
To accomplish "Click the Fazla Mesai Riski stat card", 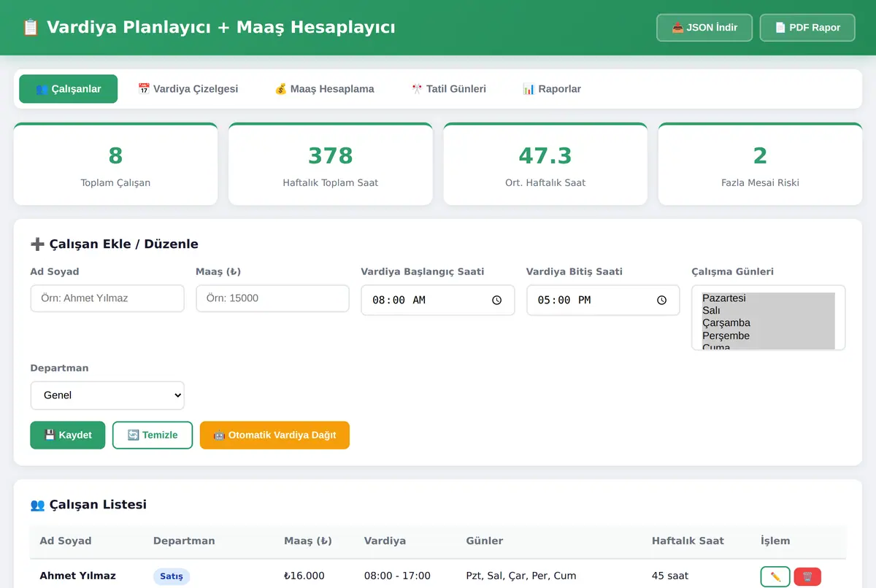I will (760, 164).
